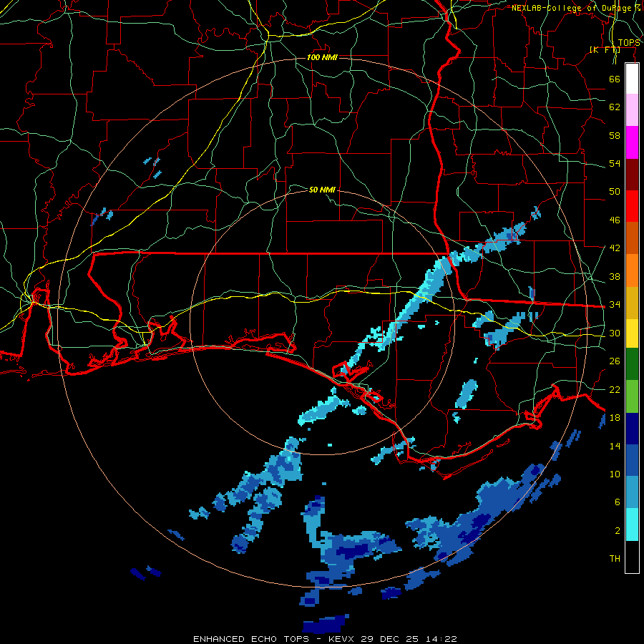Click the "KEVX" radar station identifier
This screenshot has height=644, width=644.
343,639
